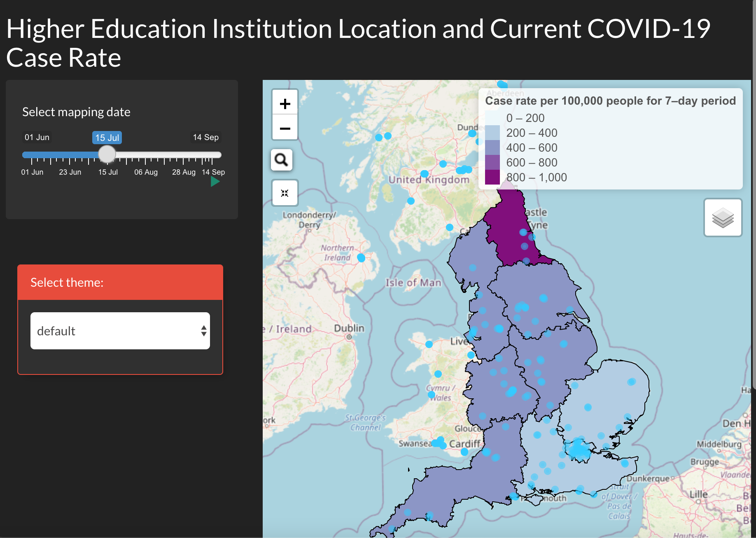Click the "14 Sep" end date label
This screenshot has height=538, width=756.
pos(205,137)
